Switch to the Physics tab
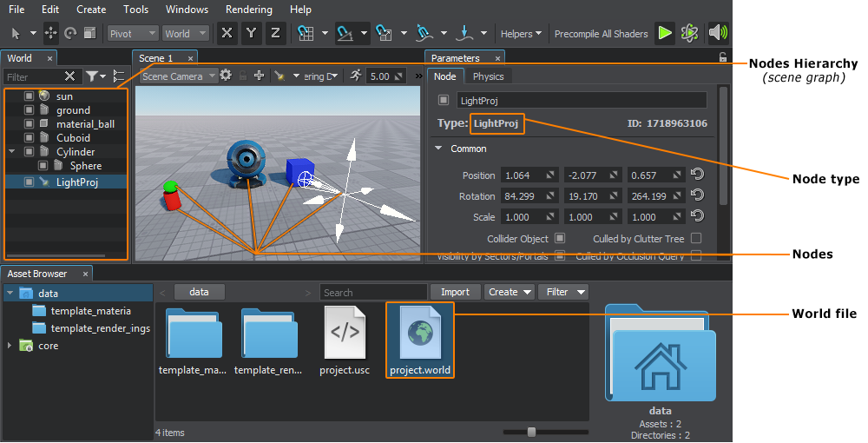868x443 pixels. (488, 76)
